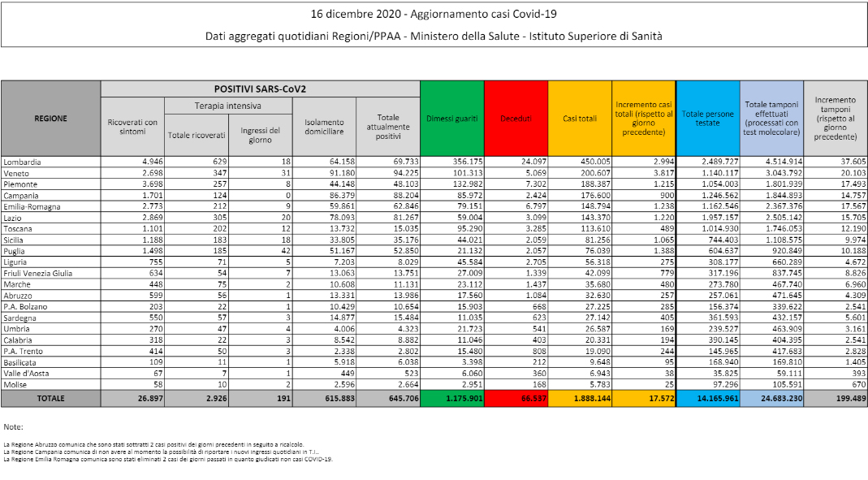Viewport: 868px width, 480px height.
Task: Select total recovered value 1.175.901
Action: [451, 398]
